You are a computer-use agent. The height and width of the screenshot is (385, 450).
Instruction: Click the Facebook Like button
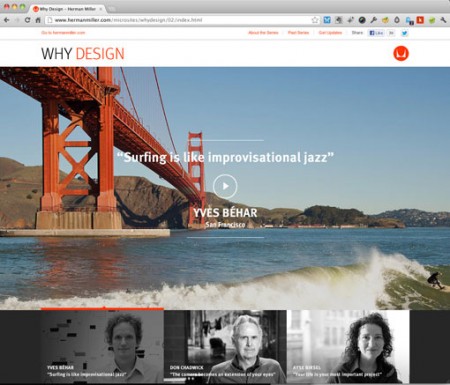click(376, 33)
